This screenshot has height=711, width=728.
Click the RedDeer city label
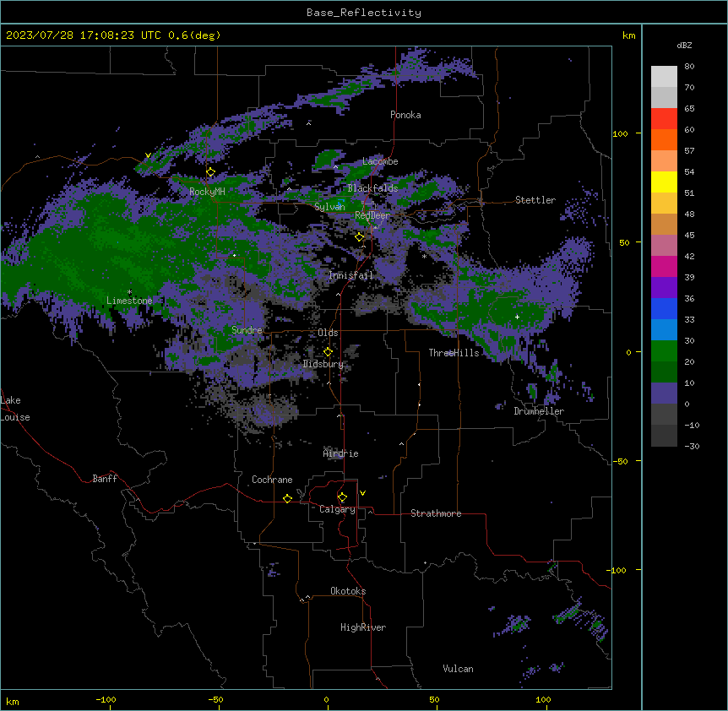[x=372, y=215]
